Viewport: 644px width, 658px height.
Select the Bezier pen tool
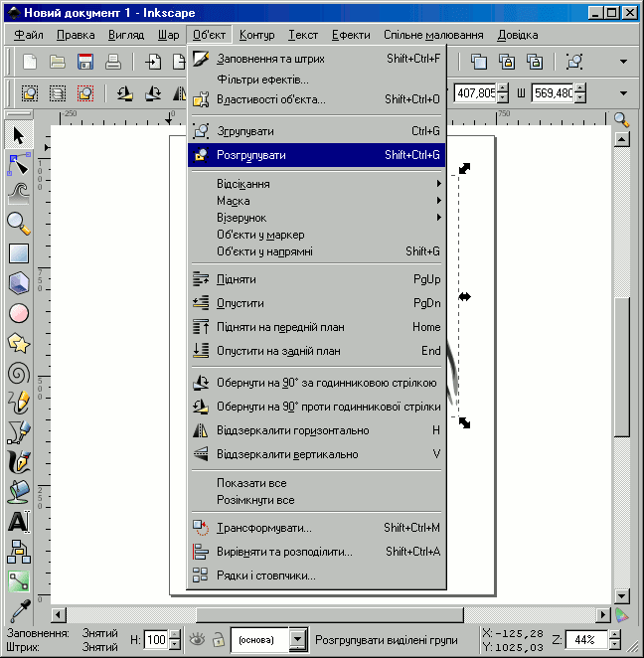coord(19,432)
